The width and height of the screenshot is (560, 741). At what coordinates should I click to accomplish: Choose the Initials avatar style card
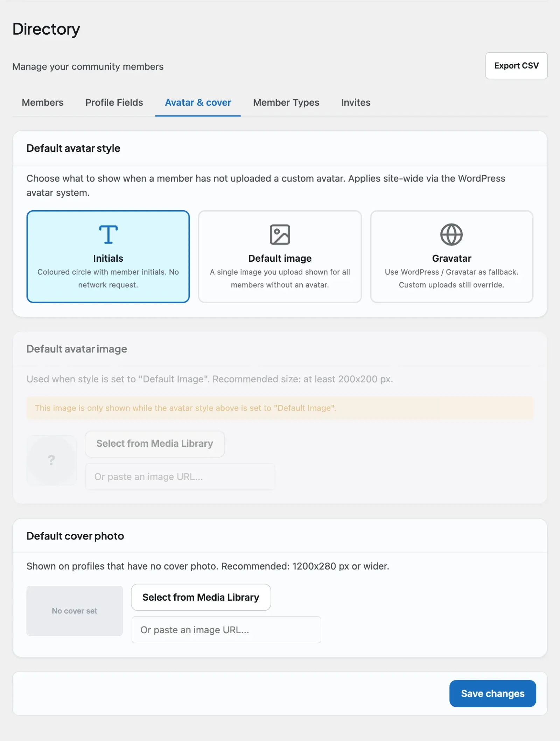(x=108, y=256)
